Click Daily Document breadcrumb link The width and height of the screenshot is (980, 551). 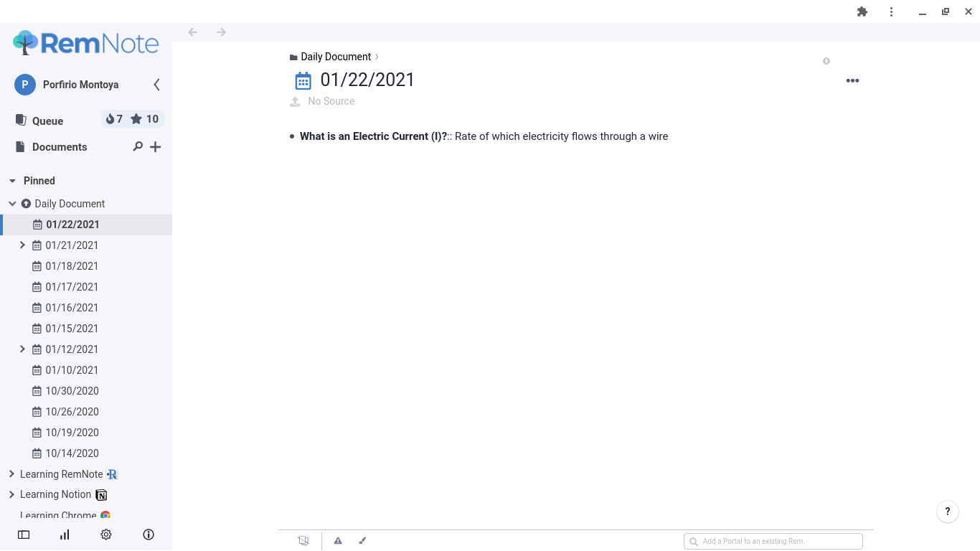point(336,57)
